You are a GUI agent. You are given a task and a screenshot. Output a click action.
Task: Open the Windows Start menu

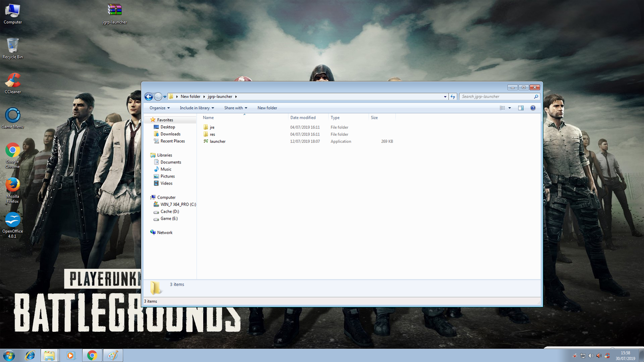pos(9,355)
